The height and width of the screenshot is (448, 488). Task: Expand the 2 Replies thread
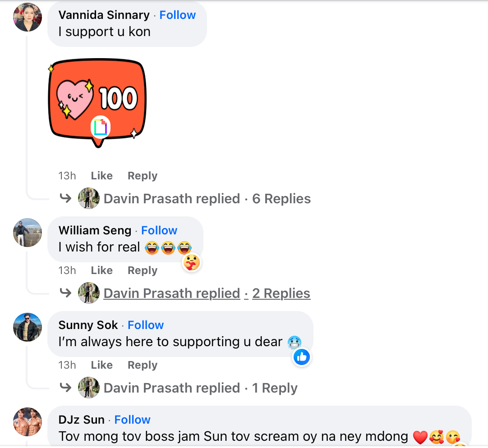click(281, 293)
